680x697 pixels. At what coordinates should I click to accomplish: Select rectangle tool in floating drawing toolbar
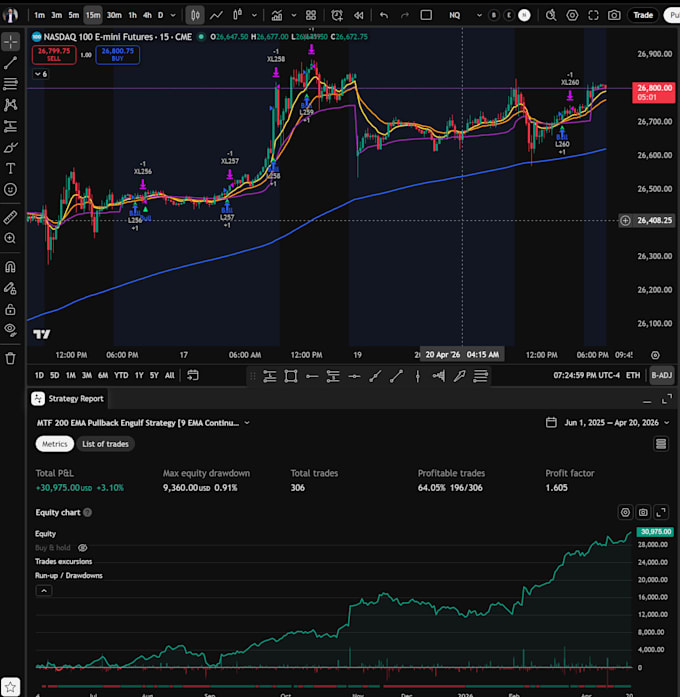click(x=291, y=377)
